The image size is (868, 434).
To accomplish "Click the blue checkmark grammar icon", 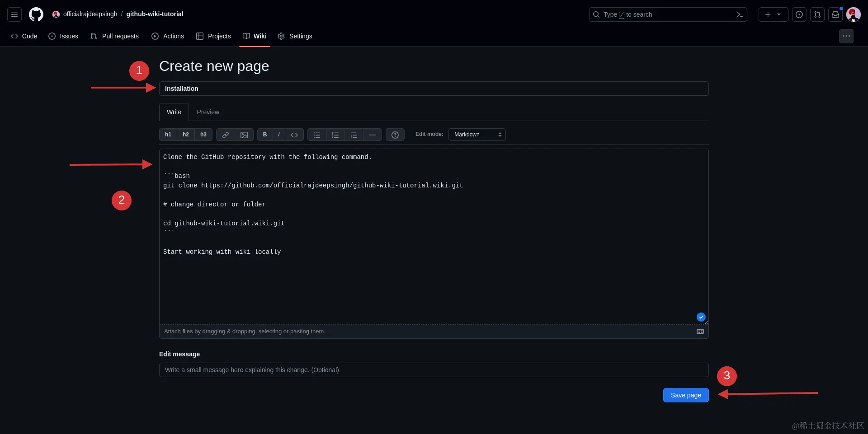I will [x=701, y=317].
